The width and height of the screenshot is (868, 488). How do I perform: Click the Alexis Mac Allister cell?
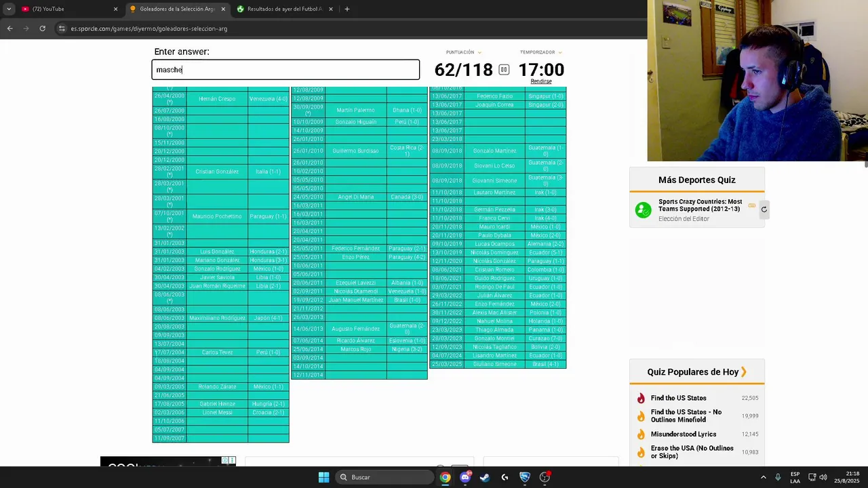coord(494,312)
